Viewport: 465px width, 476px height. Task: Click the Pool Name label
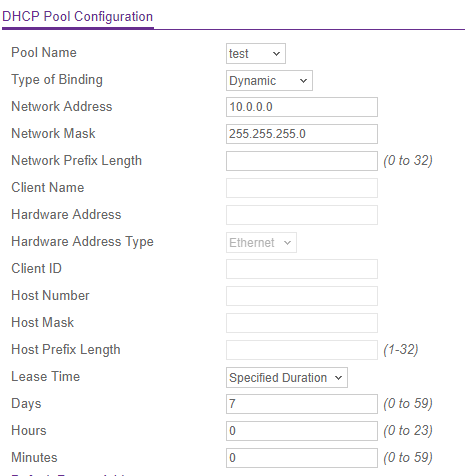coord(44,53)
